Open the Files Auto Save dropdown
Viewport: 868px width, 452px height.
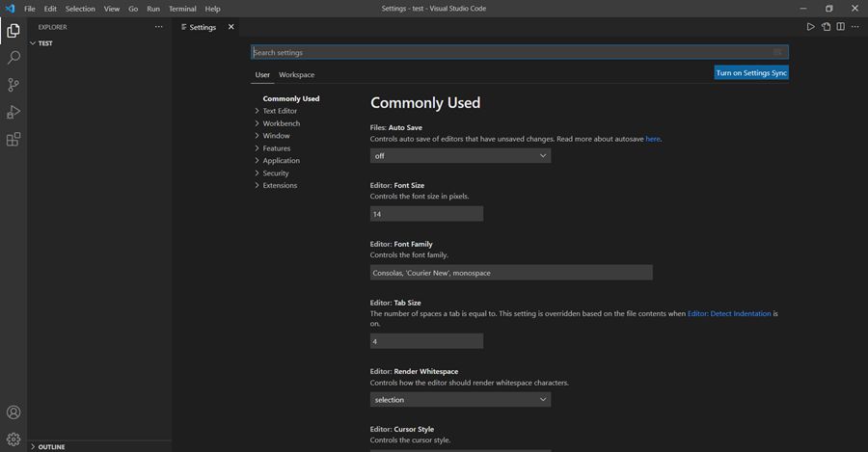click(x=460, y=155)
